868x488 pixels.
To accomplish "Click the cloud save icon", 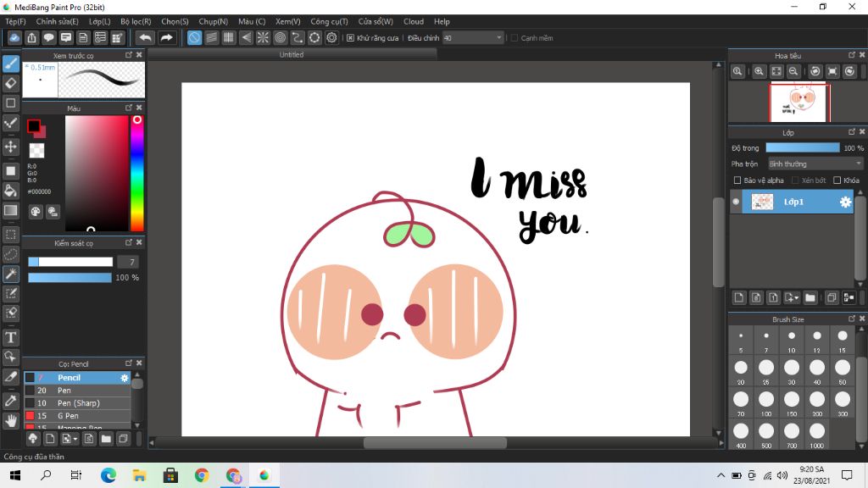I will pos(14,37).
